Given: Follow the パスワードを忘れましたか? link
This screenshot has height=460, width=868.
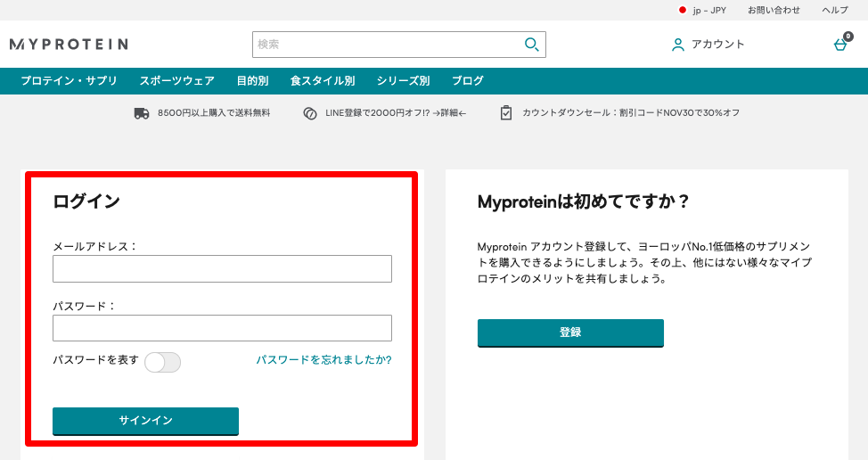Looking at the screenshot, I should [323, 360].
